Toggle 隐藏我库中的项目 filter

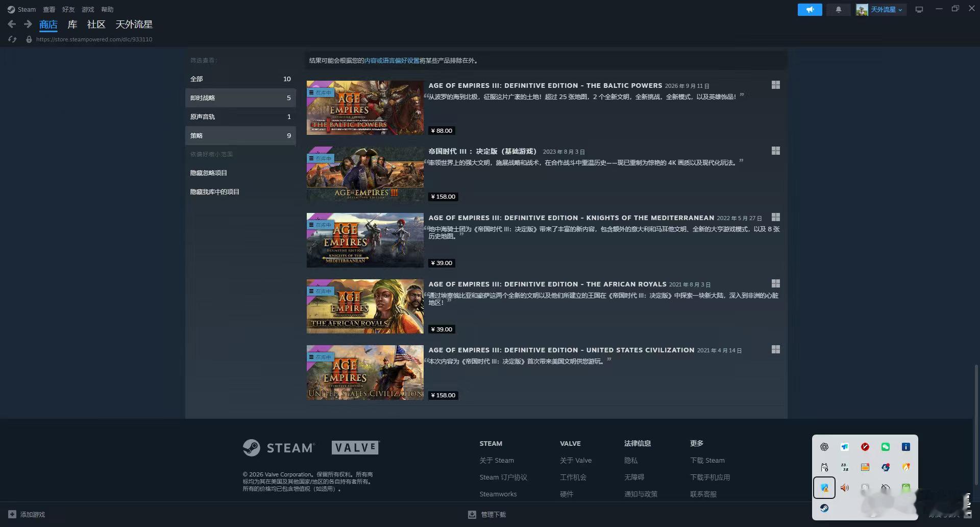point(240,192)
